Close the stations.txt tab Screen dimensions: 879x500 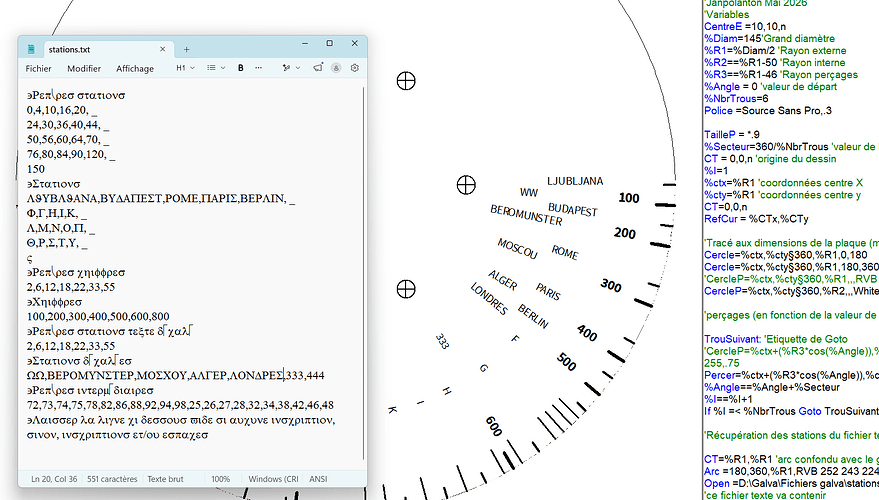click(163, 49)
